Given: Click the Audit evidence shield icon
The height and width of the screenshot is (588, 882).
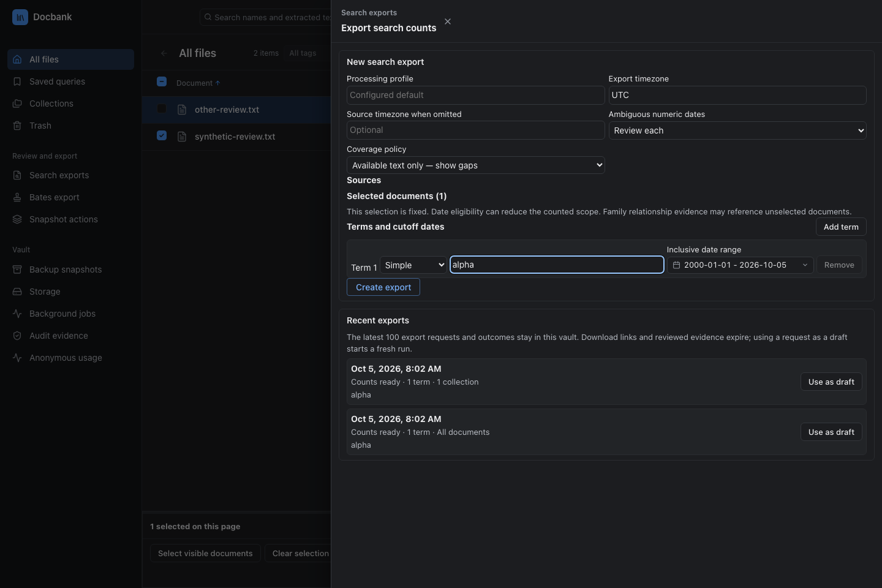Looking at the screenshot, I should (17, 336).
